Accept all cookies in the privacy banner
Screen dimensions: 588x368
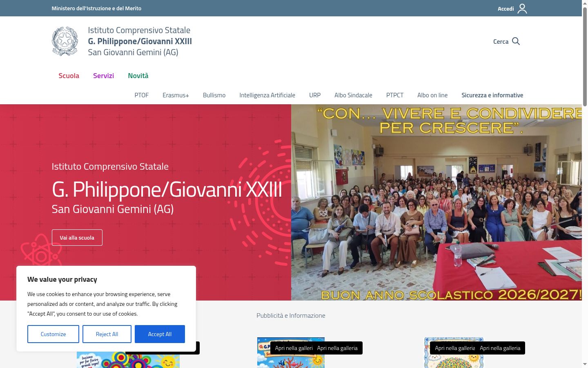[x=160, y=334]
